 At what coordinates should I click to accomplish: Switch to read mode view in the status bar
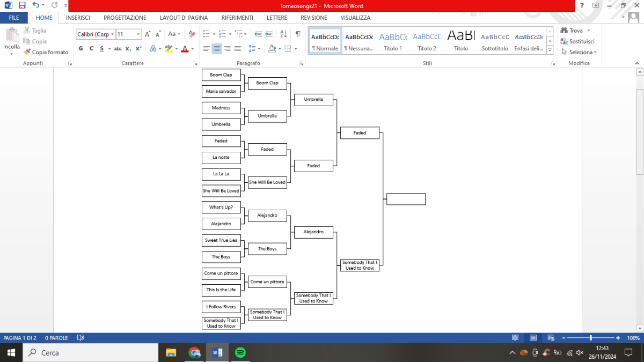[515, 338]
